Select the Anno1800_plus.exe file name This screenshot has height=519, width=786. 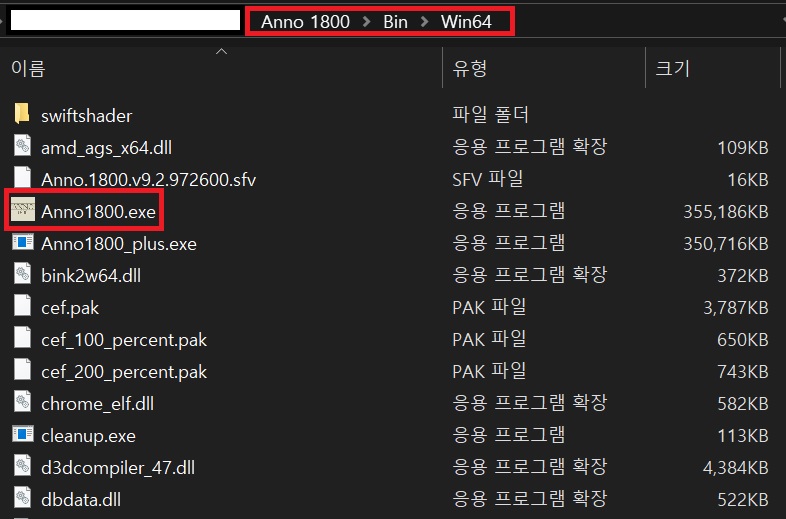coord(119,244)
